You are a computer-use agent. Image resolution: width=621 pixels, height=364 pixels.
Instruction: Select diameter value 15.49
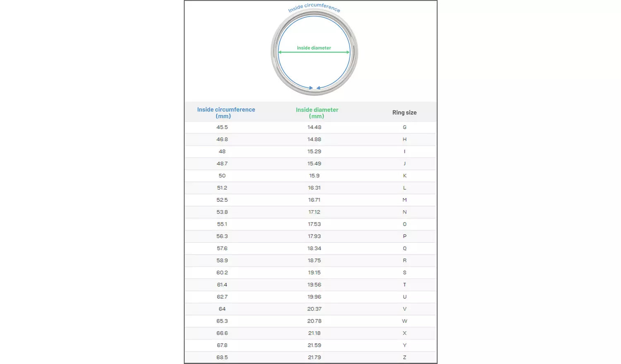[314, 163]
